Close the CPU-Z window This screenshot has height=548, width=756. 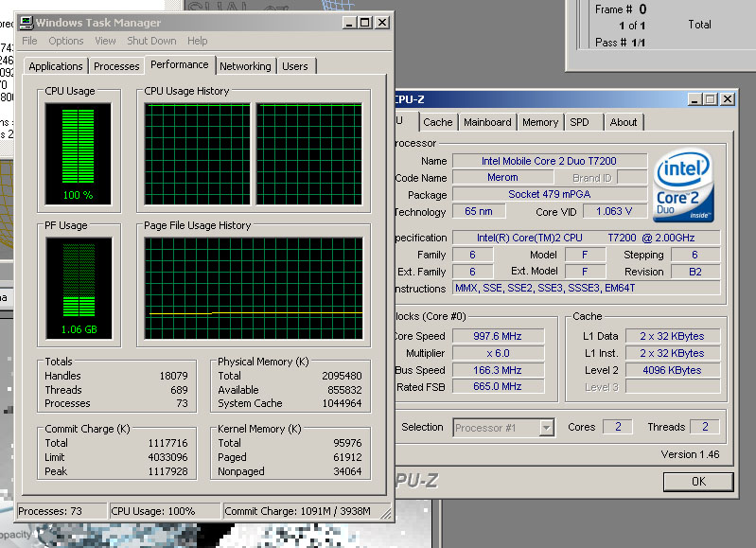[x=727, y=99]
